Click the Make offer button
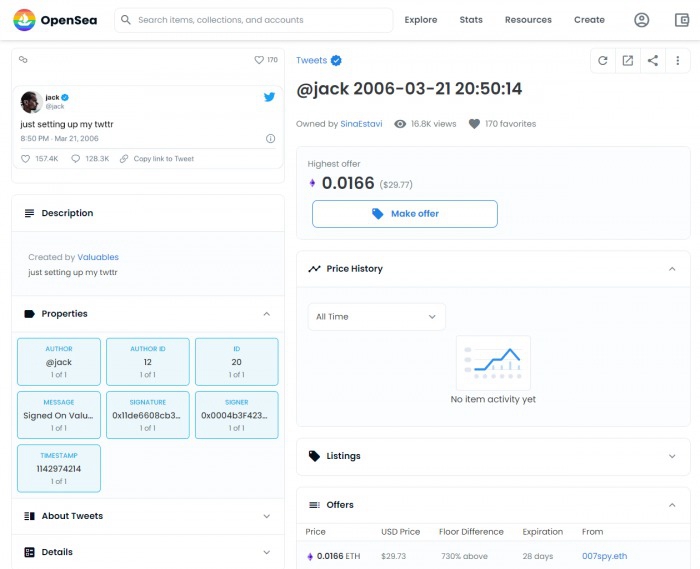This screenshot has width=700, height=569. (x=405, y=214)
